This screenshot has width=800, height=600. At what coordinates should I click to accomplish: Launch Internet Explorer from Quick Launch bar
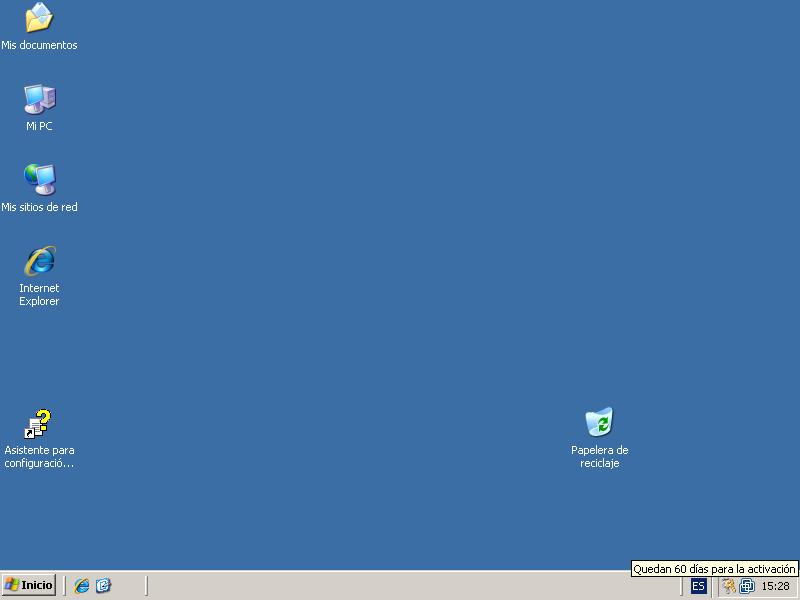82,585
